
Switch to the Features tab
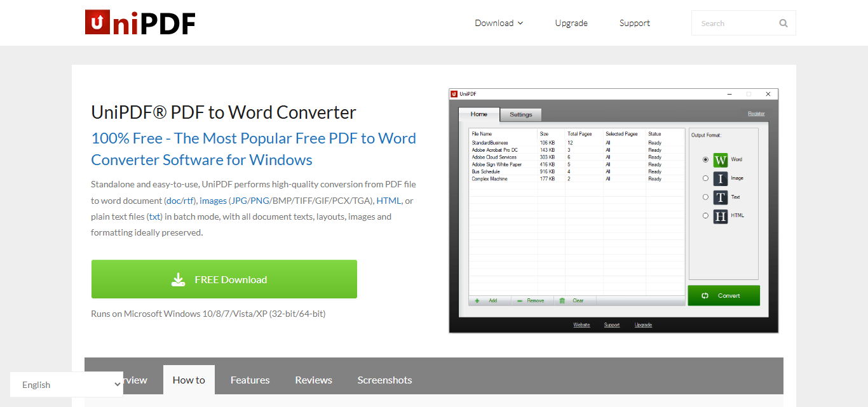click(250, 380)
